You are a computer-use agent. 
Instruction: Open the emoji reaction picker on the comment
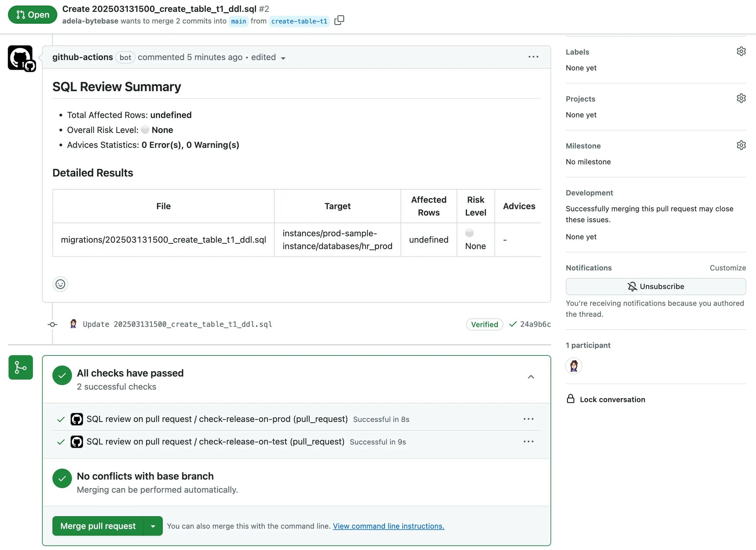[60, 284]
